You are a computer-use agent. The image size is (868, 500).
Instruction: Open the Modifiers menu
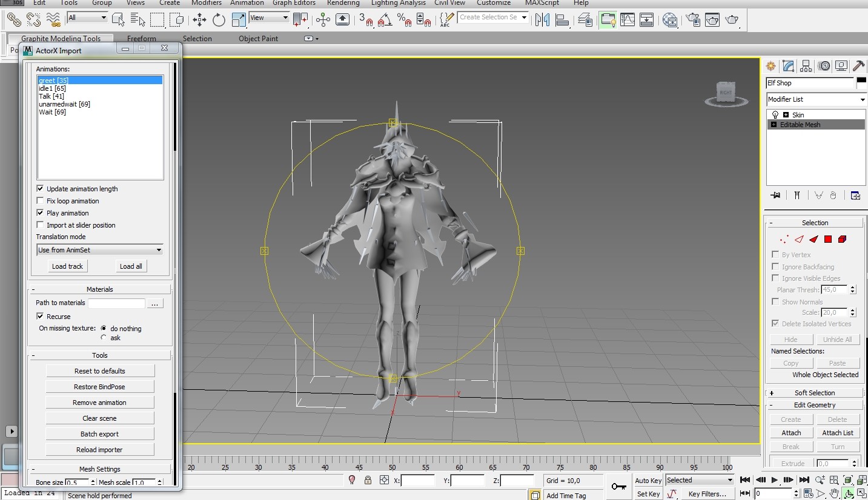[x=207, y=3]
